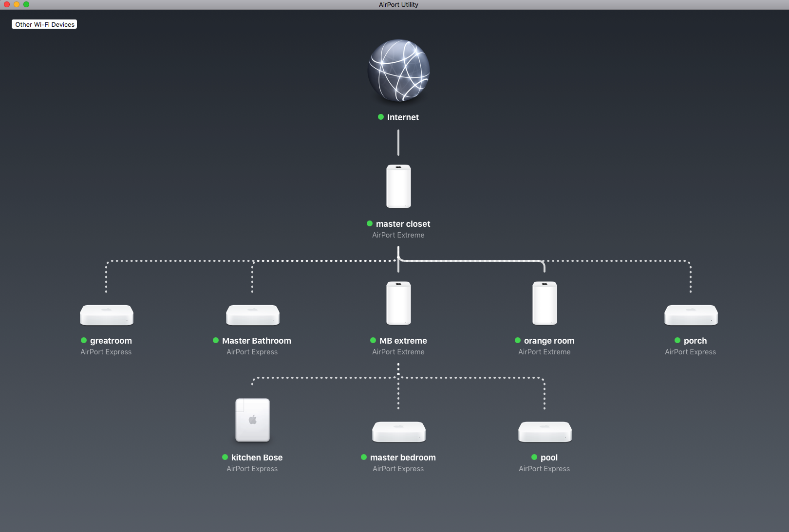789x532 pixels.
Task: Click the green status dot beside Master Bathroom
Action: (x=216, y=340)
